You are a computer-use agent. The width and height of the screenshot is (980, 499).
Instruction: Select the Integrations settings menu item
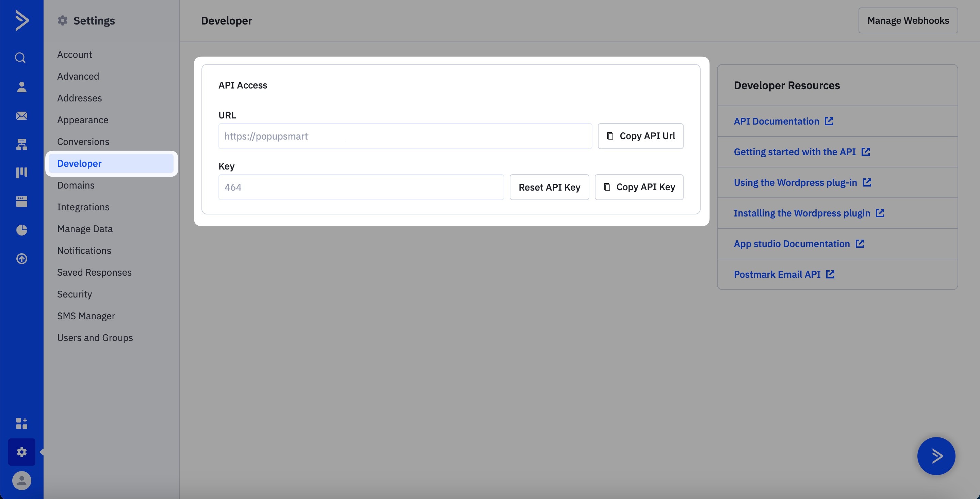point(83,207)
